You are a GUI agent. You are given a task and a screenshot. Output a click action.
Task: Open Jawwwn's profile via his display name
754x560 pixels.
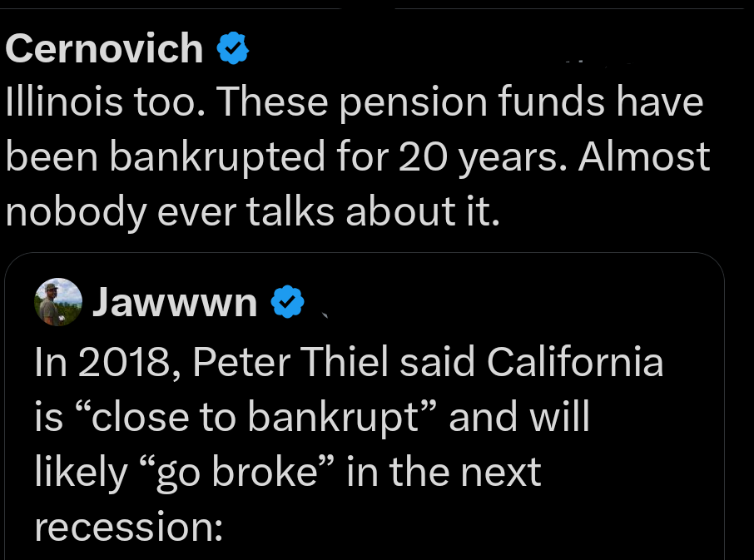175,301
